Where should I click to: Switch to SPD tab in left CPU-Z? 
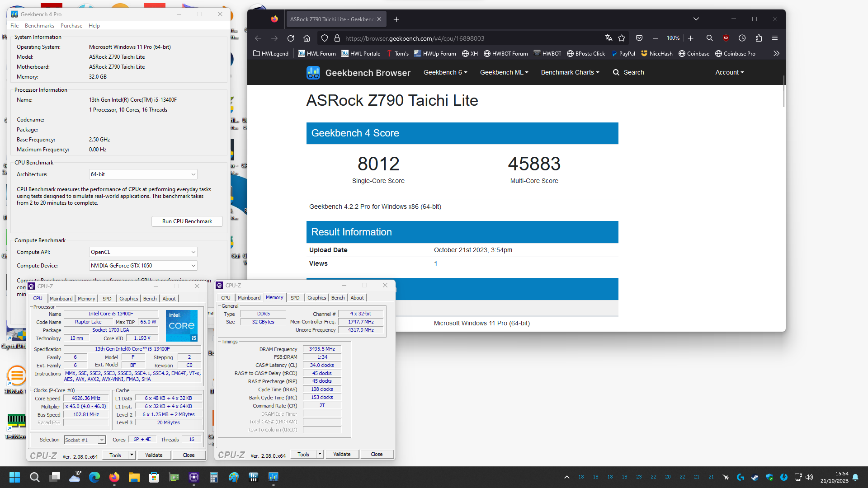107,299
